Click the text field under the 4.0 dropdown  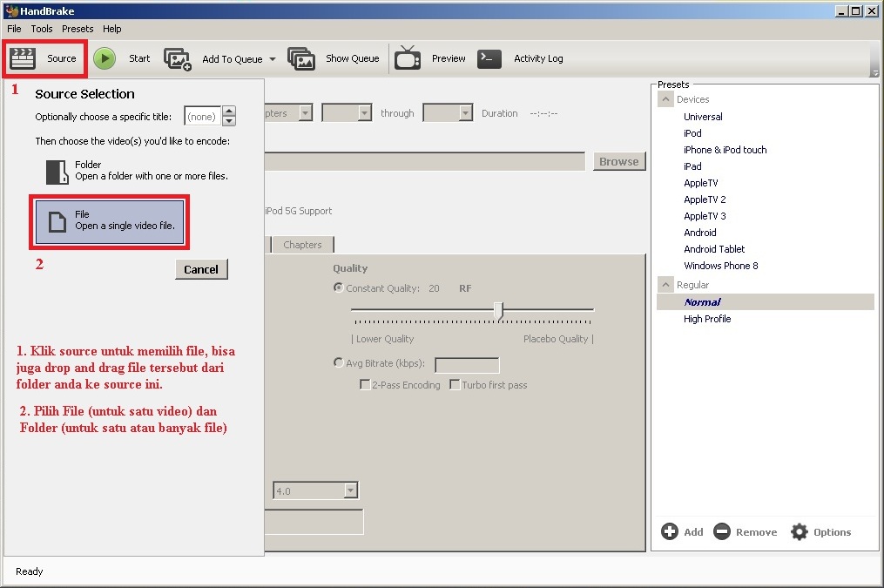point(314,522)
